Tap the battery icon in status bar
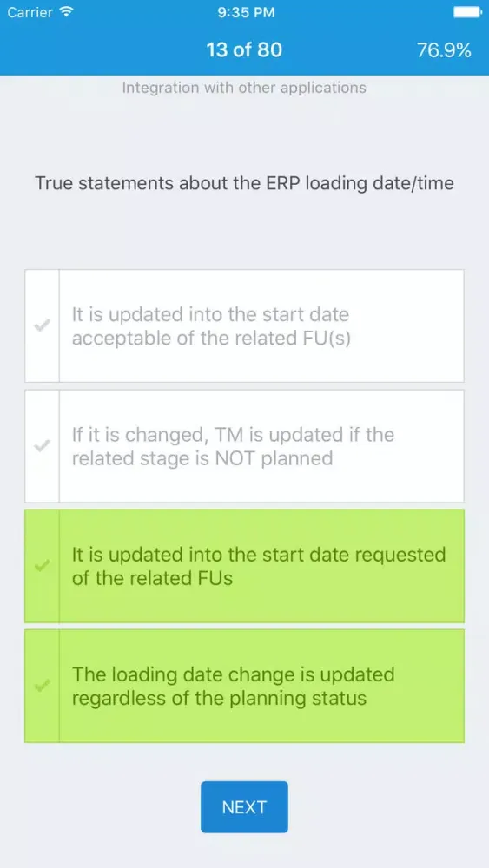 pos(467,12)
